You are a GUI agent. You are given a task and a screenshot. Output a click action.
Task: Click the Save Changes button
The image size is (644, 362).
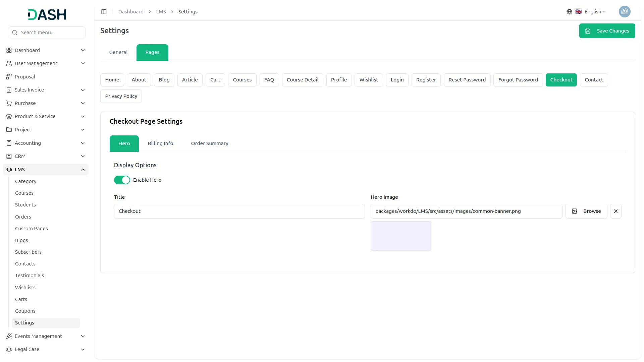(x=607, y=31)
